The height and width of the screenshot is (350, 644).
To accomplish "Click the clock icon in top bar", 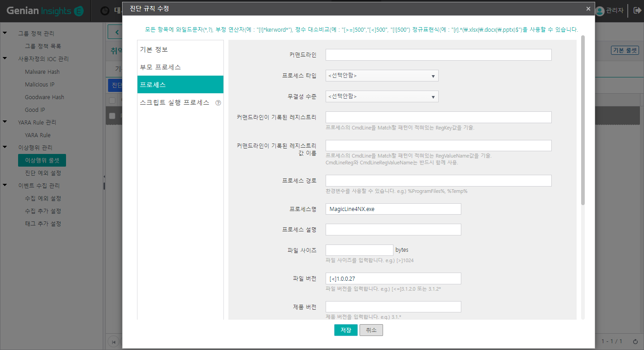I will (x=105, y=11).
